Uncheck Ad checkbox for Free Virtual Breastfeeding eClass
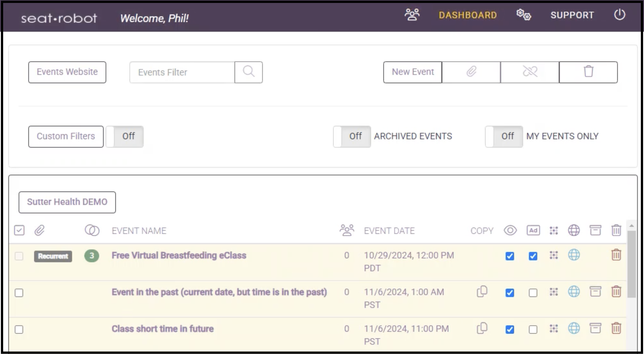644x354 pixels. 533,256
